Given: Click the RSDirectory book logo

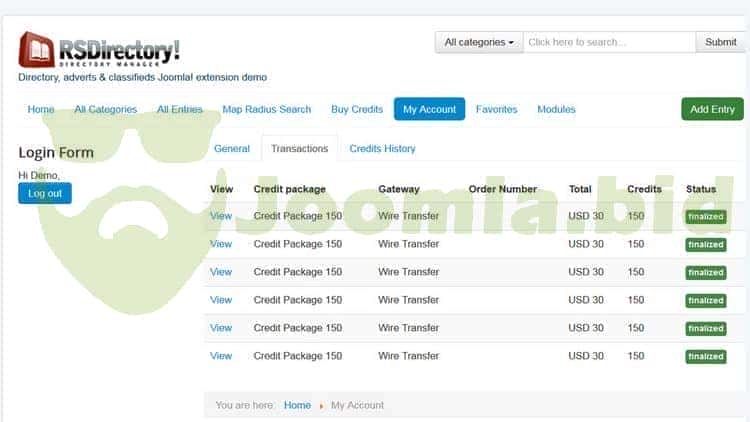Looking at the screenshot, I should tap(36, 49).
